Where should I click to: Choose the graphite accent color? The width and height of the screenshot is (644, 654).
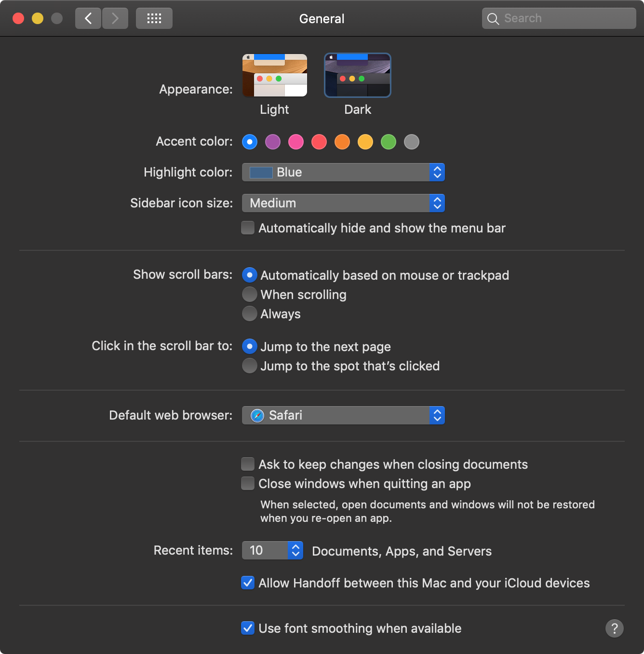point(412,142)
